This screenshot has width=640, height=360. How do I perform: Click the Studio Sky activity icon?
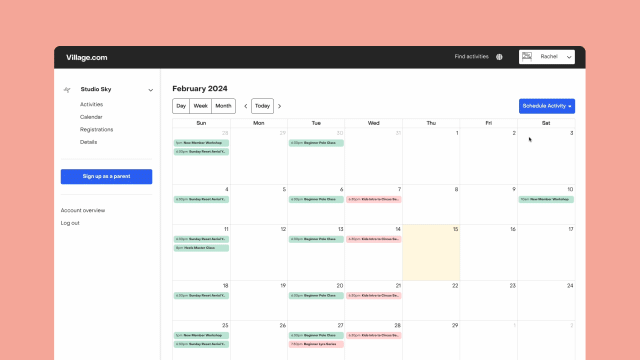(x=67, y=89)
